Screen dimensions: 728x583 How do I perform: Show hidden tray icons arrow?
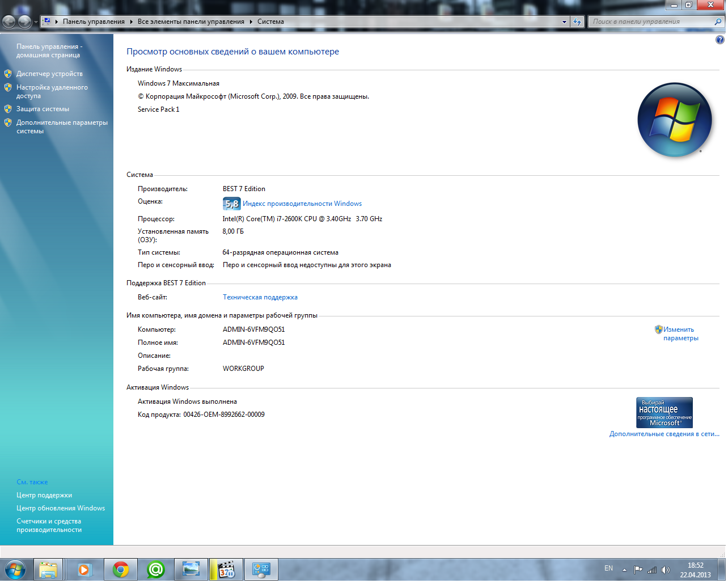(624, 571)
